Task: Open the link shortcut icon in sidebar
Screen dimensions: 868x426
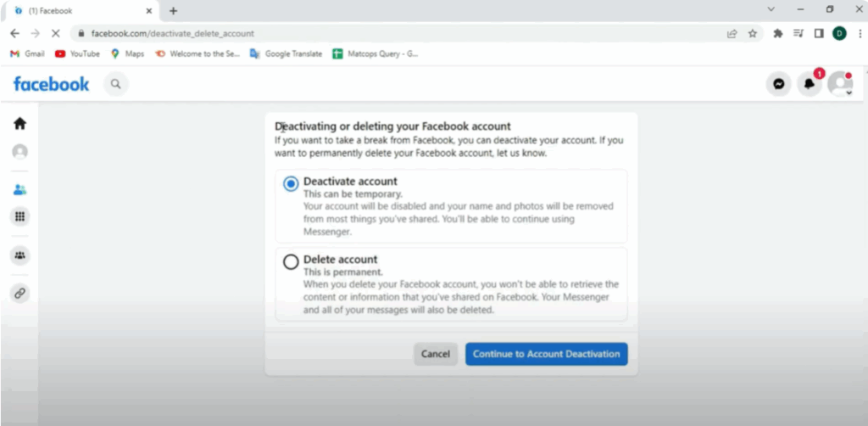Action: click(x=20, y=293)
